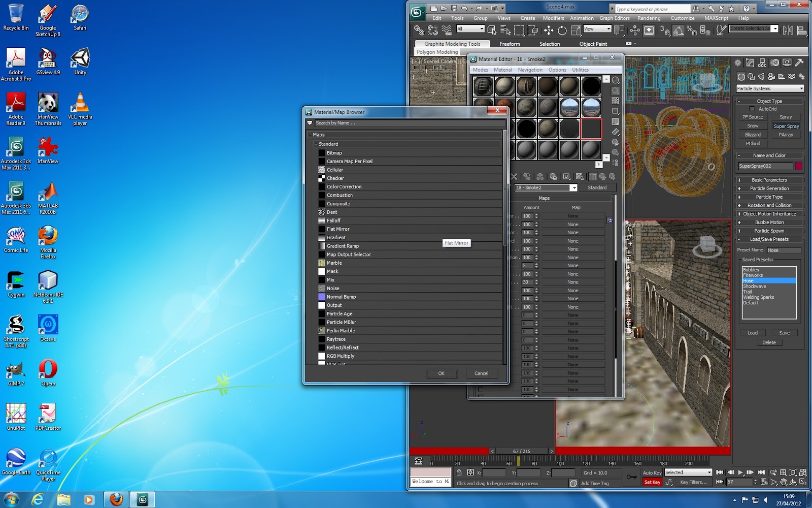Switch to the Freeform ribbon tab
The height and width of the screenshot is (508, 812).
(x=510, y=44)
